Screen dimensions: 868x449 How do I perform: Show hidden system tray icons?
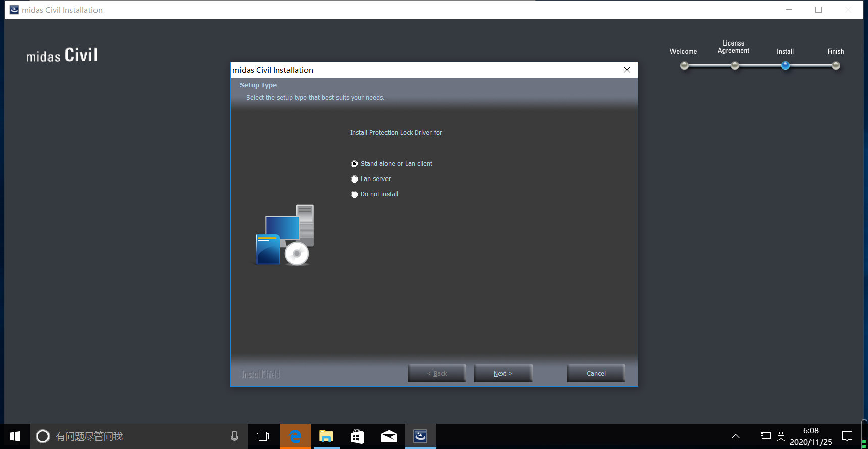tap(736, 436)
